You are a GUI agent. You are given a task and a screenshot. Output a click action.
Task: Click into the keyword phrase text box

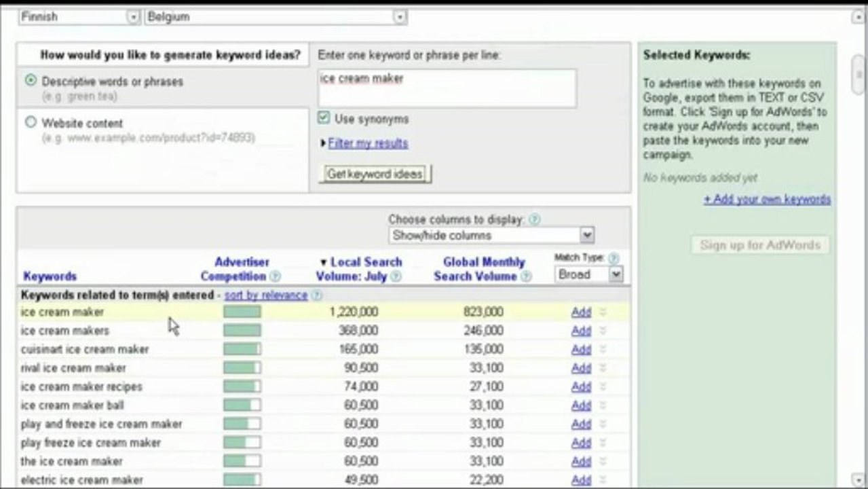coord(447,88)
